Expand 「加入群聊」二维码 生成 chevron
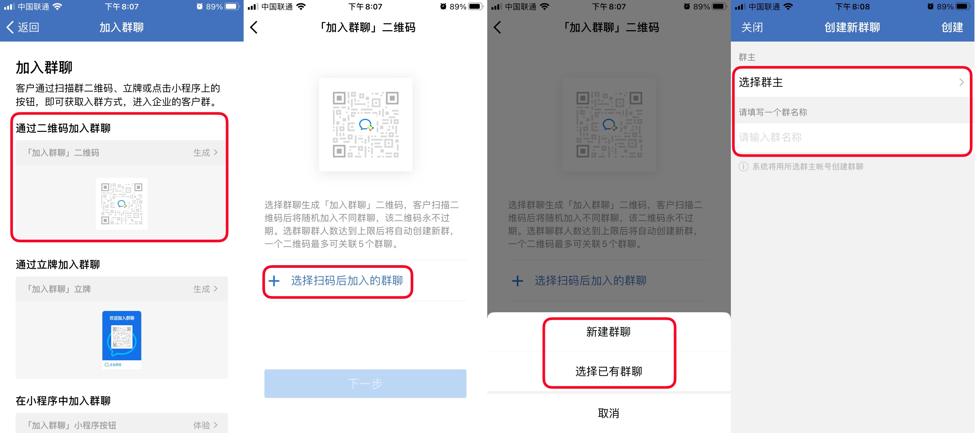Viewport: 980px width, 433px height. click(216, 153)
